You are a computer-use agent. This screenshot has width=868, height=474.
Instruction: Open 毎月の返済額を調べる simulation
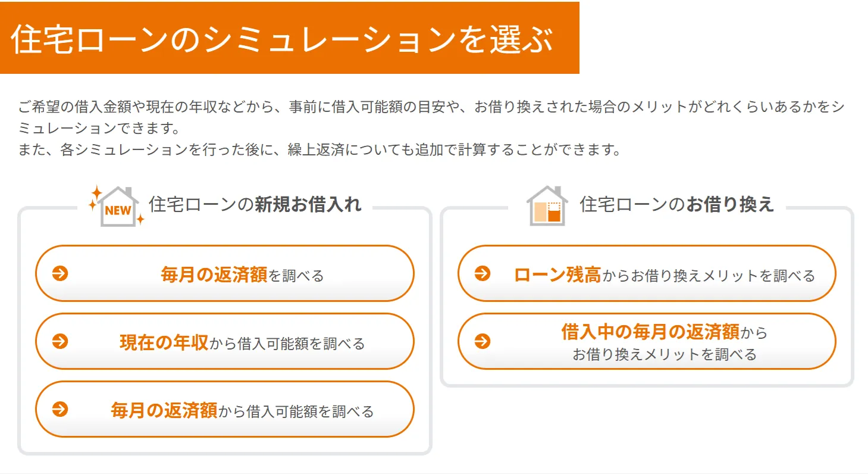point(225,273)
